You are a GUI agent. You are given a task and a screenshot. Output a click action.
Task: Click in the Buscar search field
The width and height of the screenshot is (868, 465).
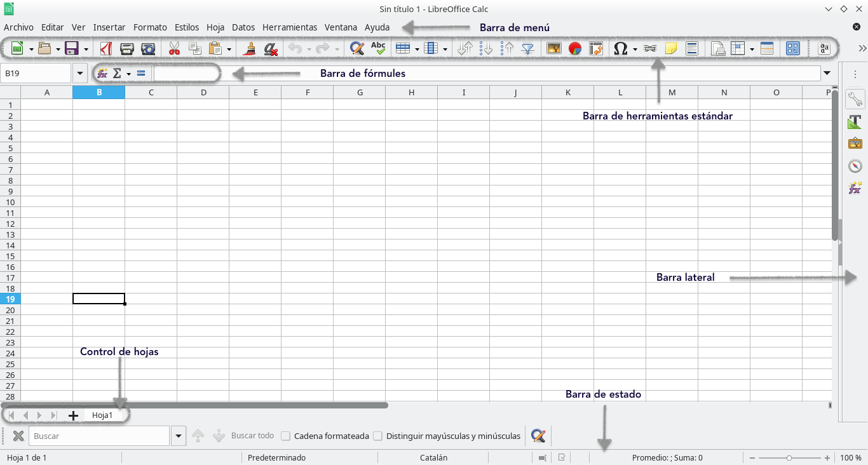tap(98, 436)
